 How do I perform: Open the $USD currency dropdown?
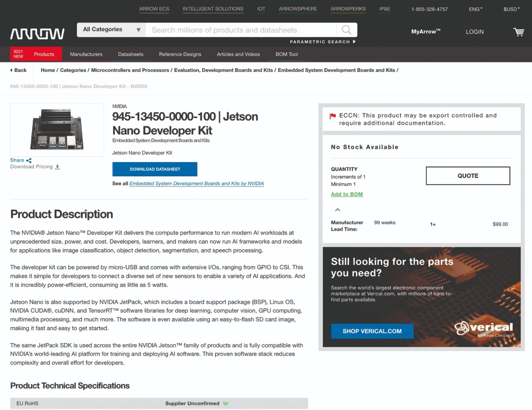[511, 9]
